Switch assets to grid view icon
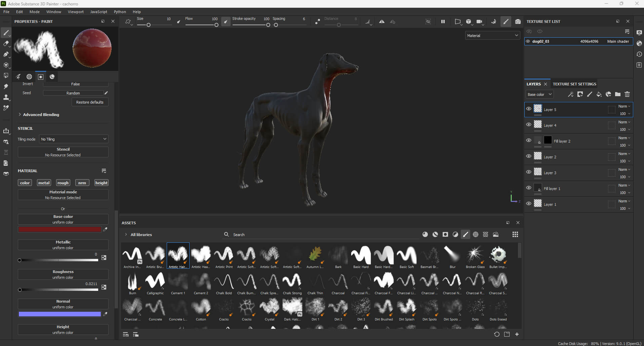This screenshot has width=644, height=346. click(x=515, y=234)
